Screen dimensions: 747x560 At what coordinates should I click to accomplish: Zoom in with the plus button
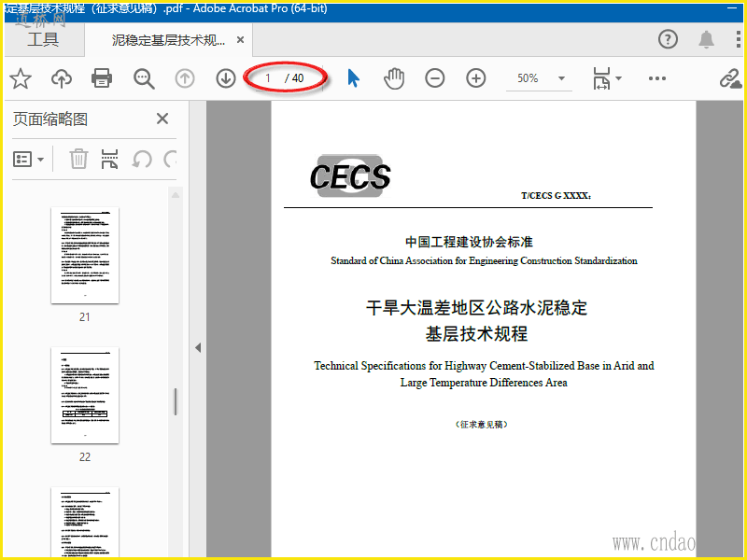[x=476, y=78]
